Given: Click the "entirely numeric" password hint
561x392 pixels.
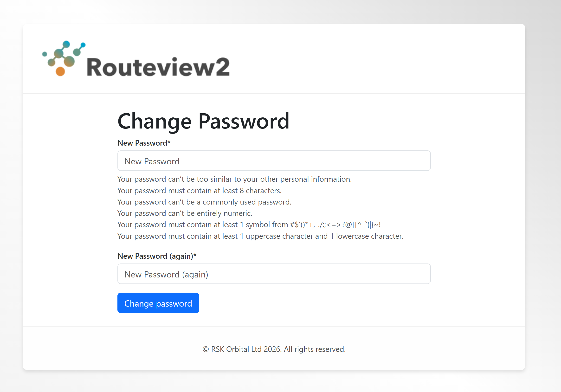Looking at the screenshot, I should click(x=185, y=213).
